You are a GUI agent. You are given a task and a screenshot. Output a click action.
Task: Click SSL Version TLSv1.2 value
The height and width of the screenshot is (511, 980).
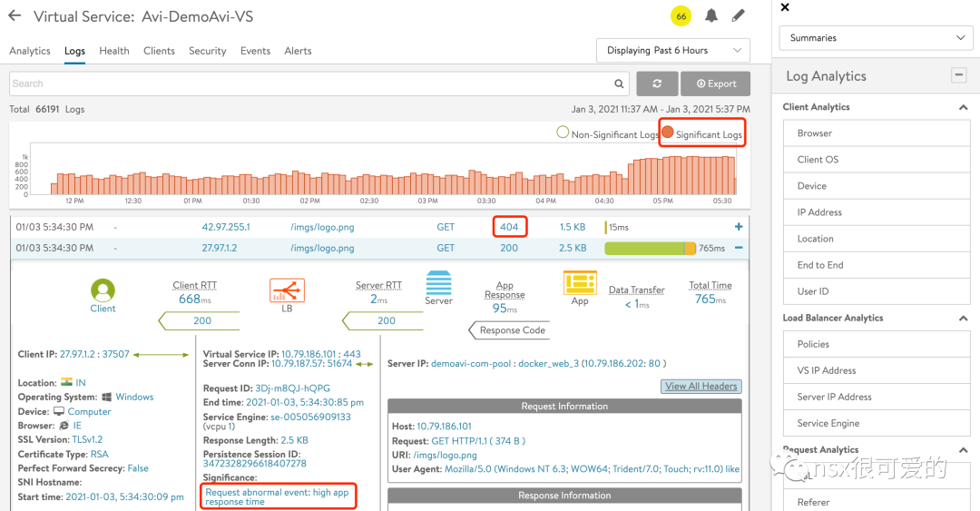(x=87, y=439)
